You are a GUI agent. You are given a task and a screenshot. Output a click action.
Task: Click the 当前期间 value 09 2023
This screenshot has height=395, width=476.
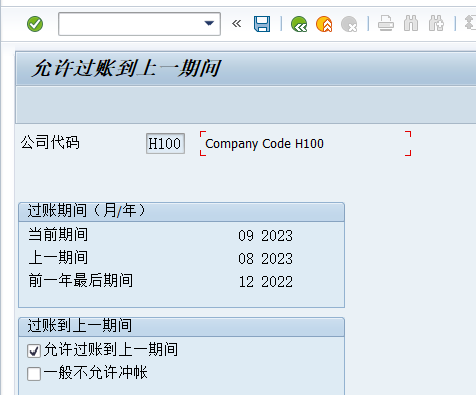pos(265,236)
